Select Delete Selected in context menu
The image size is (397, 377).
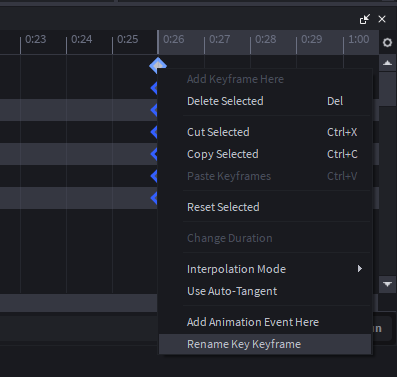pos(265,101)
